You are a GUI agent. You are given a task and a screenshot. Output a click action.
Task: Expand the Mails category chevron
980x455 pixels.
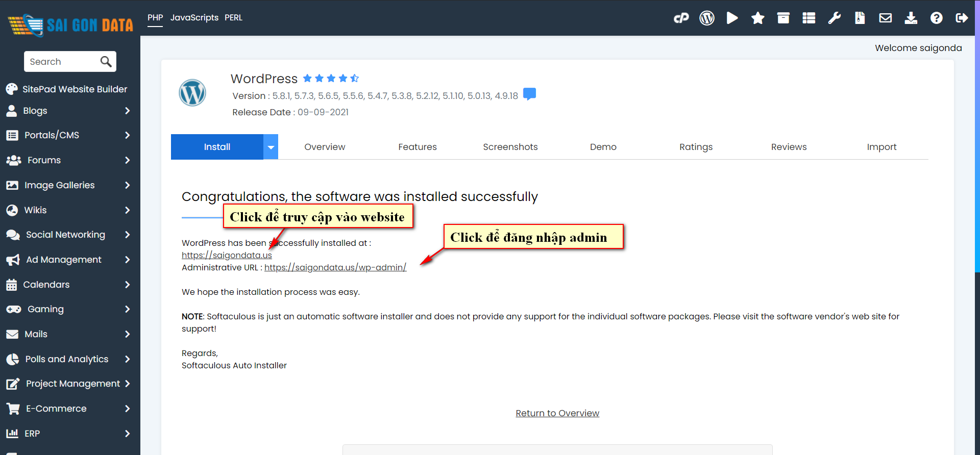pos(128,334)
